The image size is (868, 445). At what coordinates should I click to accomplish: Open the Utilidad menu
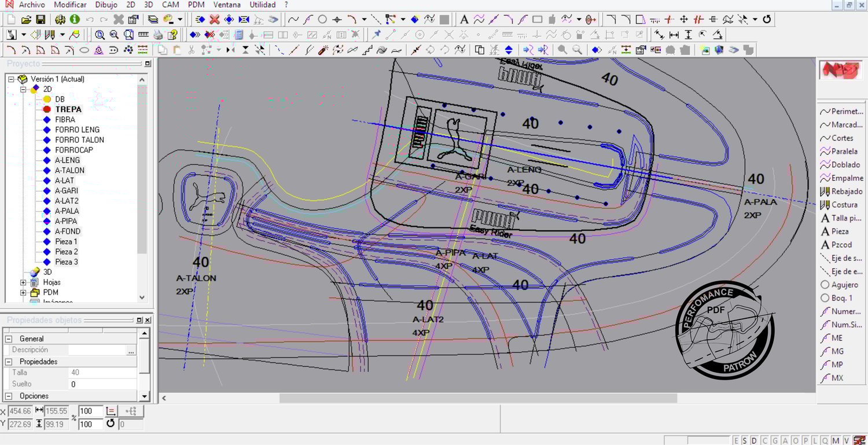coord(263,5)
